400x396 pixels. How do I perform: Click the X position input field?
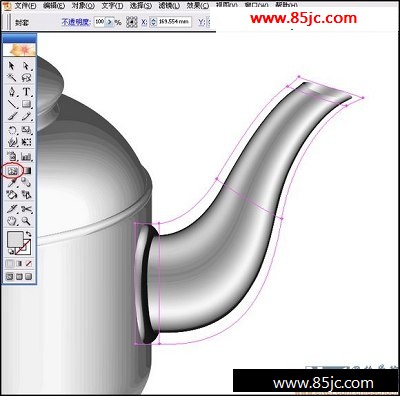[174, 22]
